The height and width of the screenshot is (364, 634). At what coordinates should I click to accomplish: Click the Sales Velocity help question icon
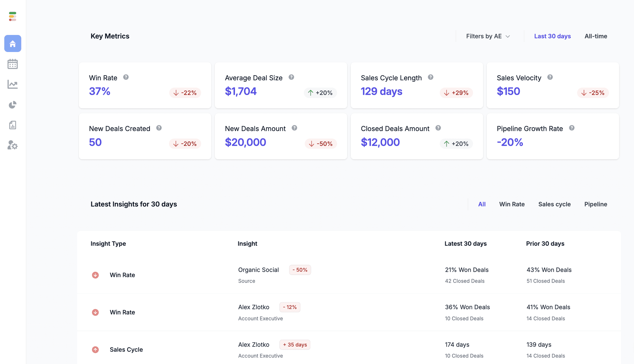(x=550, y=77)
